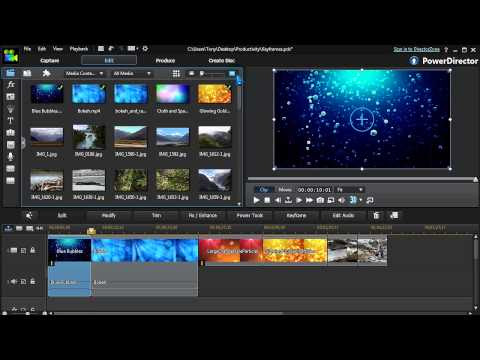Viewport: 480px width, 360px height.
Task: Mute audio track 1 speaker icon
Action: point(14,282)
